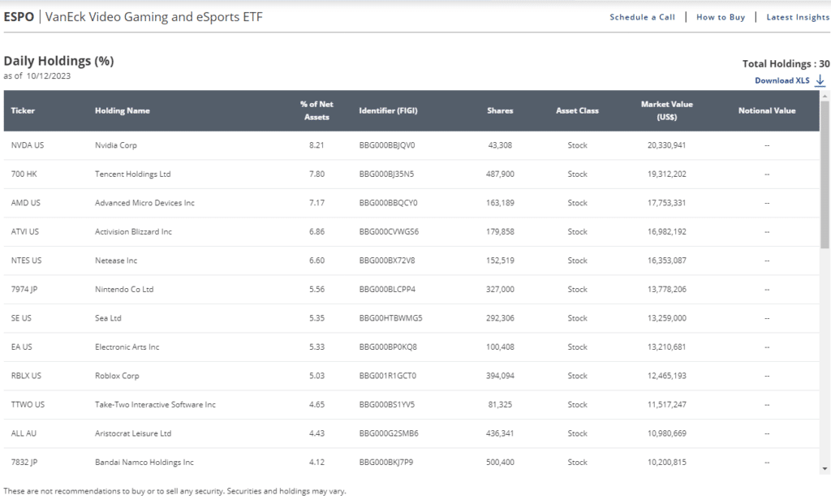
Task: Select the Tencent Holdings Ltd name
Action: [x=133, y=174]
